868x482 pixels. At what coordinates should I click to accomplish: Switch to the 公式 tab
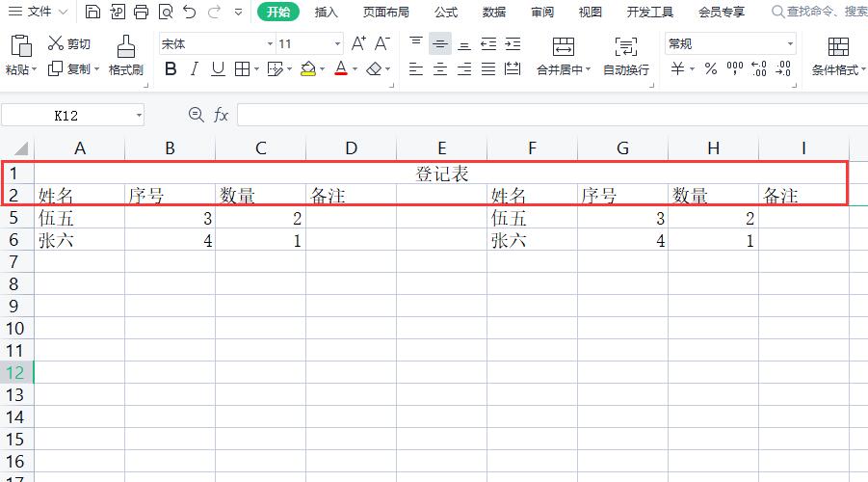click(446, 12)
